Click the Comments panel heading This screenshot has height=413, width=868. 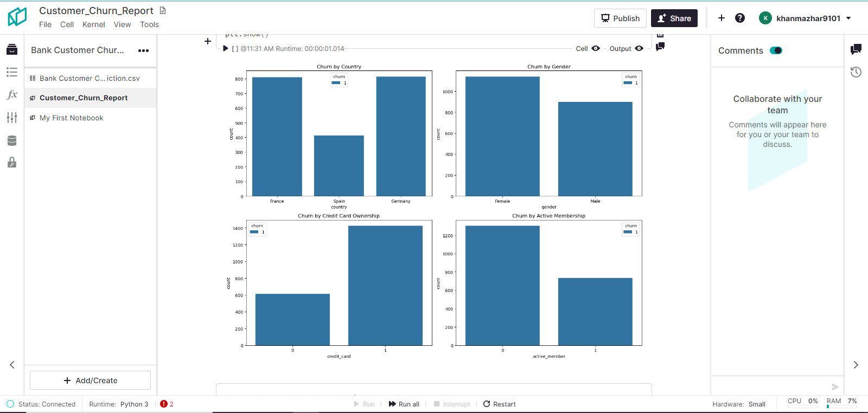(x=741, y=50)
